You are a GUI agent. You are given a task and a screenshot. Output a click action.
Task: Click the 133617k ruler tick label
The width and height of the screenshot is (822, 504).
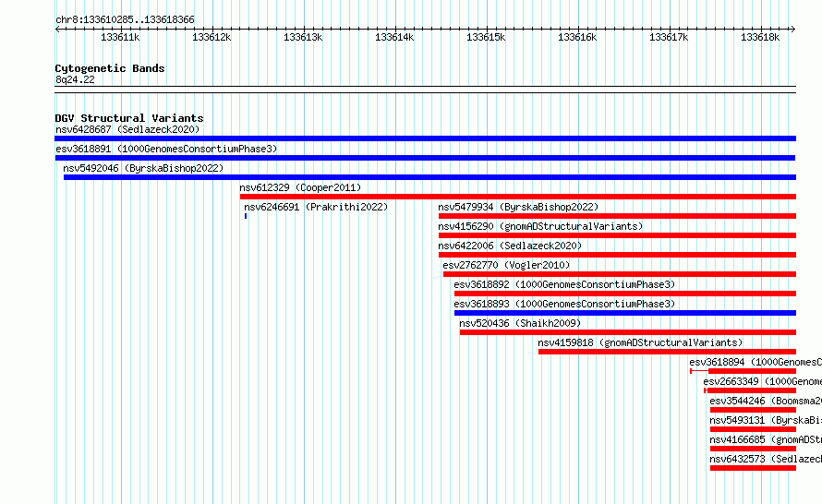point(669,37)
